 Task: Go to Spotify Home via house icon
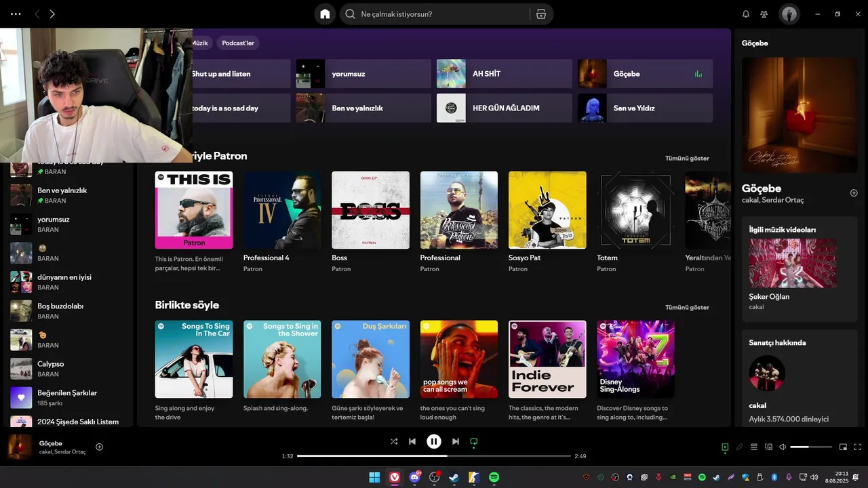pyautogui.click(x=325, y=14)
